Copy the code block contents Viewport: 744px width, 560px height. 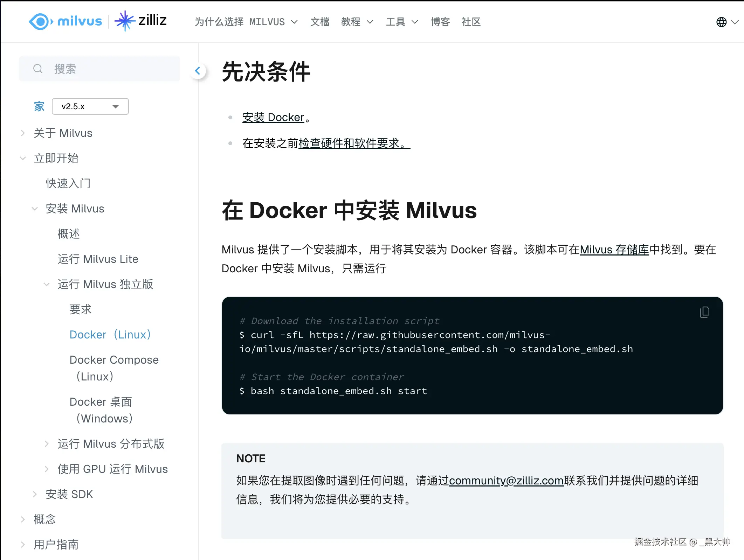tap(704, 312)
